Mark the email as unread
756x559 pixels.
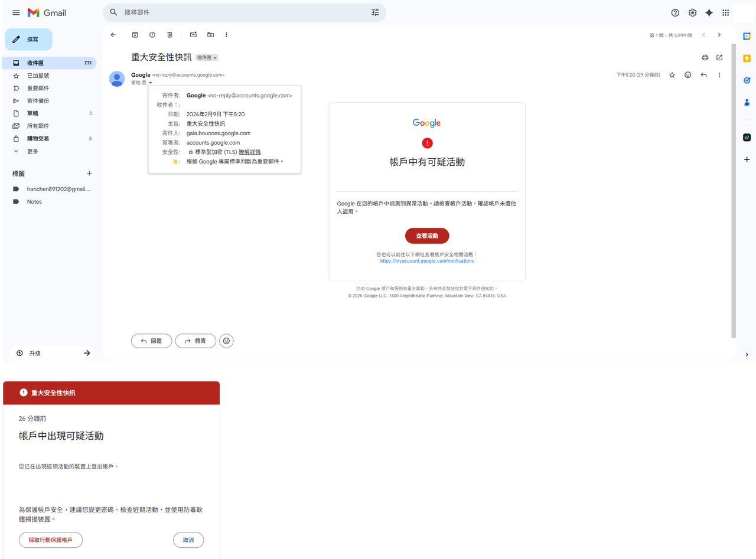click(193, 35)
